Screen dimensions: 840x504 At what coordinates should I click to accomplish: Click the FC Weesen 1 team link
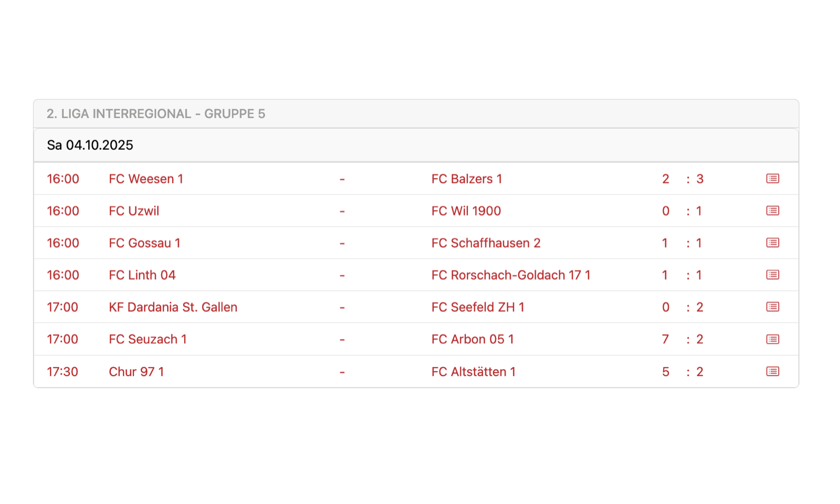point(146,179)
